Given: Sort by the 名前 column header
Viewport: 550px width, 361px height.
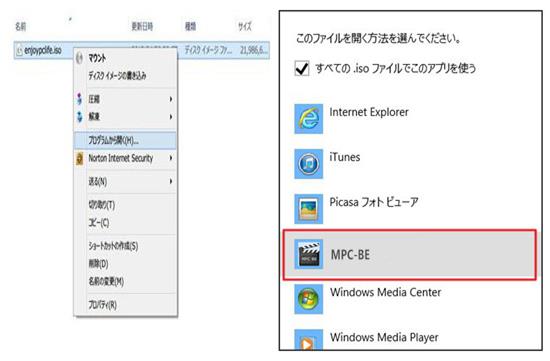Looking at the screenshot, I should pyautogui.click(x=21, y=26).
